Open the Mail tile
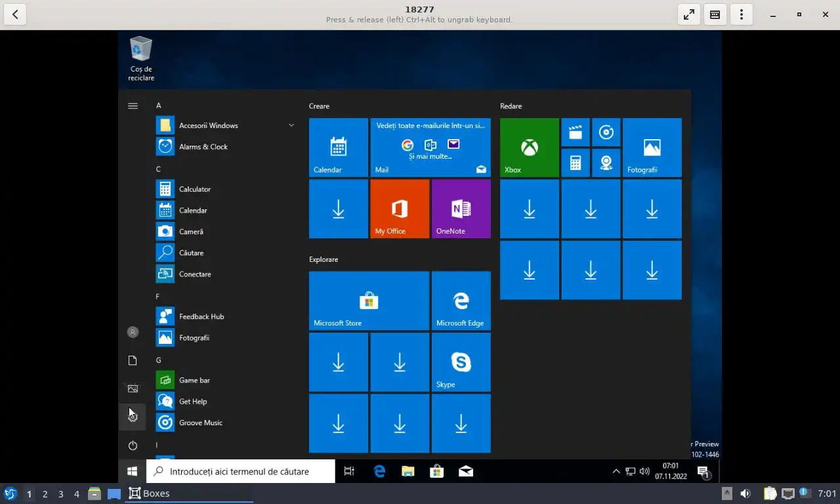Image resolution: width=840 pixels, height=504 pixels. pyautogui.click(x=430, y=148)
